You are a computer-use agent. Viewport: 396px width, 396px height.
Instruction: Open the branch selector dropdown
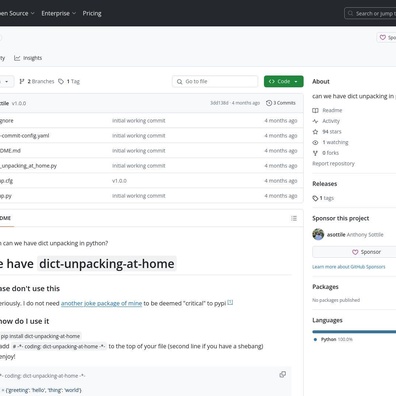coord(7,81)
